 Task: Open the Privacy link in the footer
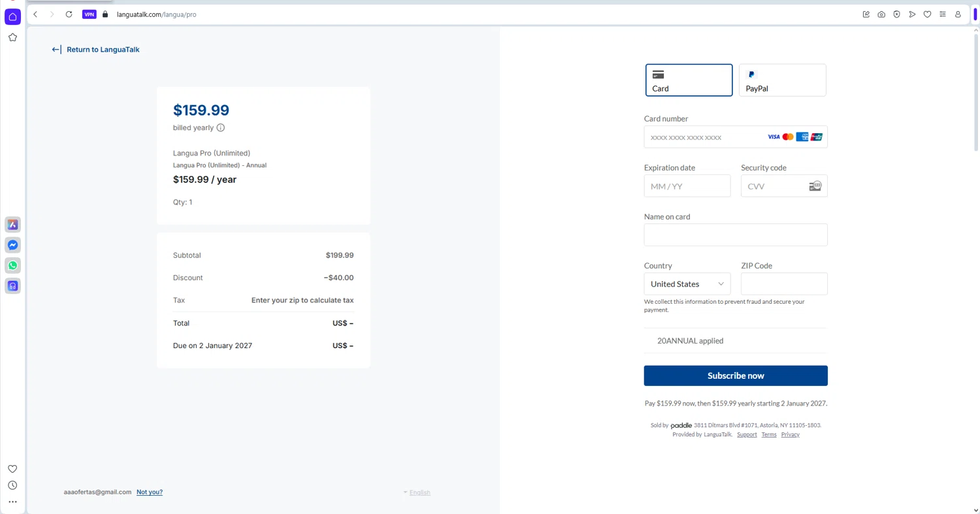tap(790, 434)
